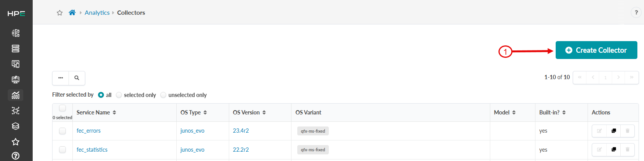This screenshot has height=161, width=644.
Task: Open the fec_statistics service link
Action: (x=92, y=150)
